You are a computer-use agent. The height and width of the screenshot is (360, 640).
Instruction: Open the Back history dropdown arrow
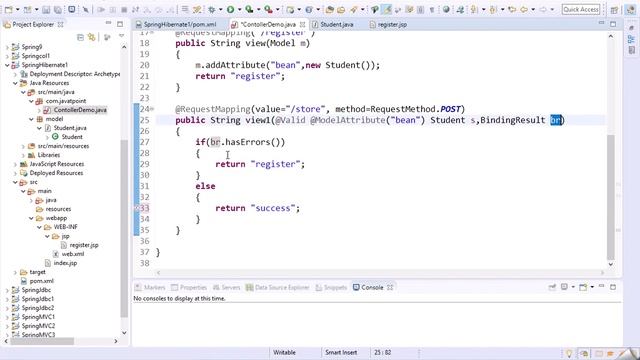533,9
